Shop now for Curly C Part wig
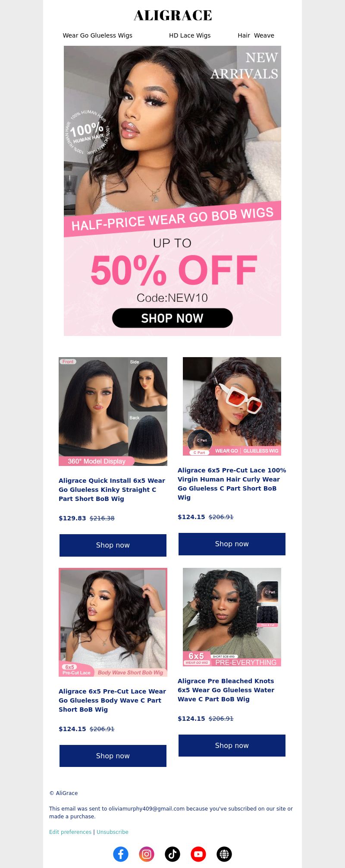The width and height of the screenshot is (345, 868). point(232,544)
